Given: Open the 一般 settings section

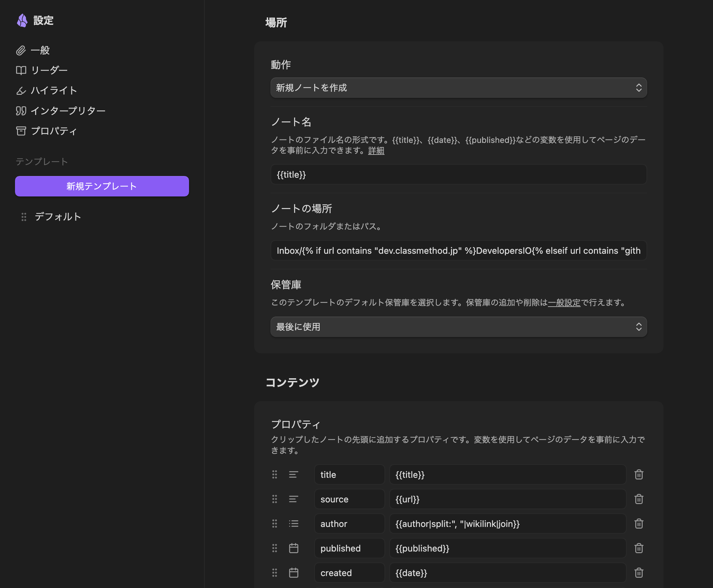Looking at the screenshot, I should tap(33, 50).
